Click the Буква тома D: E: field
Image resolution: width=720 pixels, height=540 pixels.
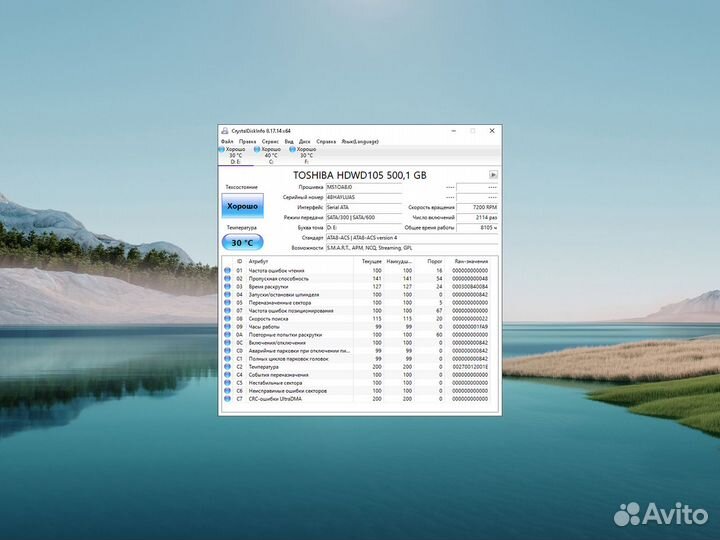coord(364,228)
